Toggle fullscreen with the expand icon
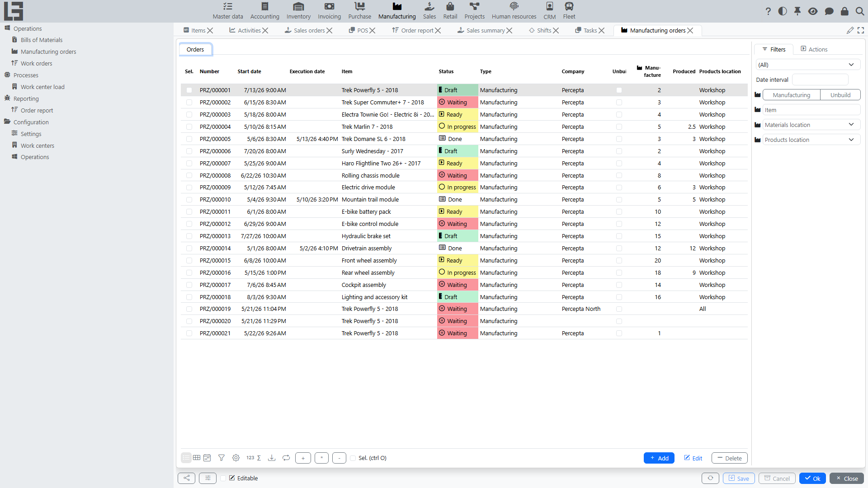This screenshot has width=868, height=488. [861, 30]
